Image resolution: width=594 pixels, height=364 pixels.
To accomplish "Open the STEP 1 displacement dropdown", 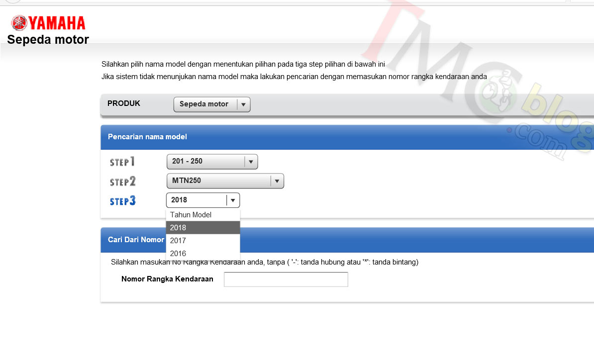I will click(212, 162).
